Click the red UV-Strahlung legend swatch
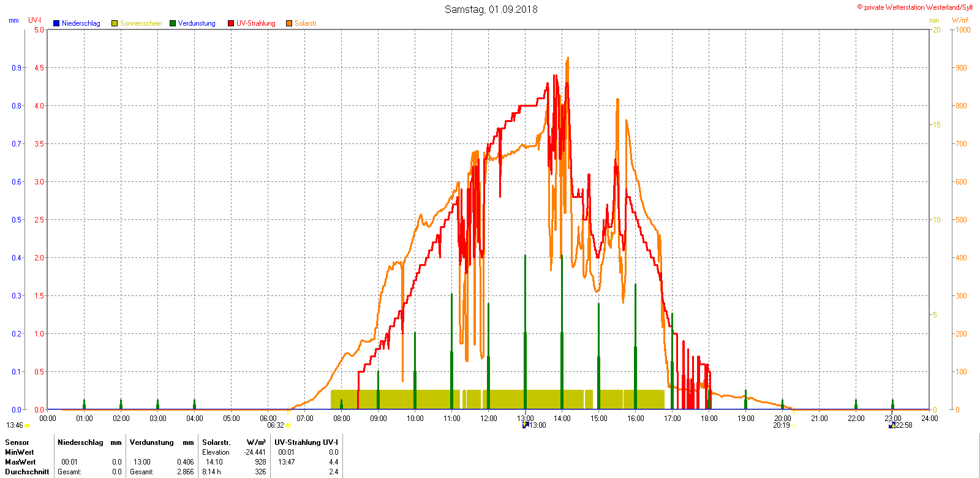Viewport: 980px width, 478px height. pyautogui.click(x=231, y=23)
